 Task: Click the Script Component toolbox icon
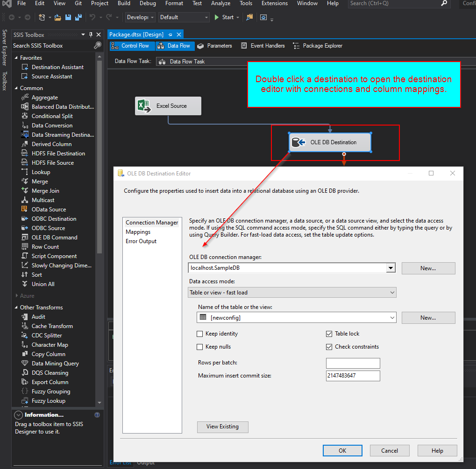25,256
